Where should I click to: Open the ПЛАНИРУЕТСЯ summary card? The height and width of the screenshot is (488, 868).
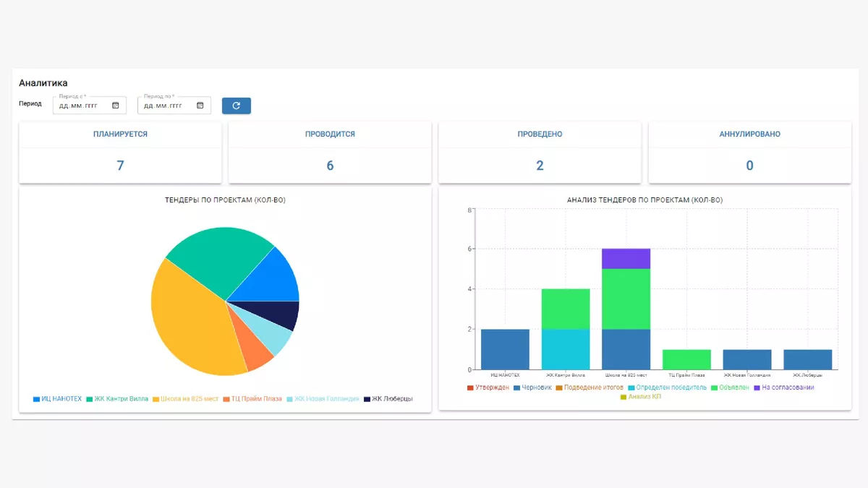tap(120, 152)
